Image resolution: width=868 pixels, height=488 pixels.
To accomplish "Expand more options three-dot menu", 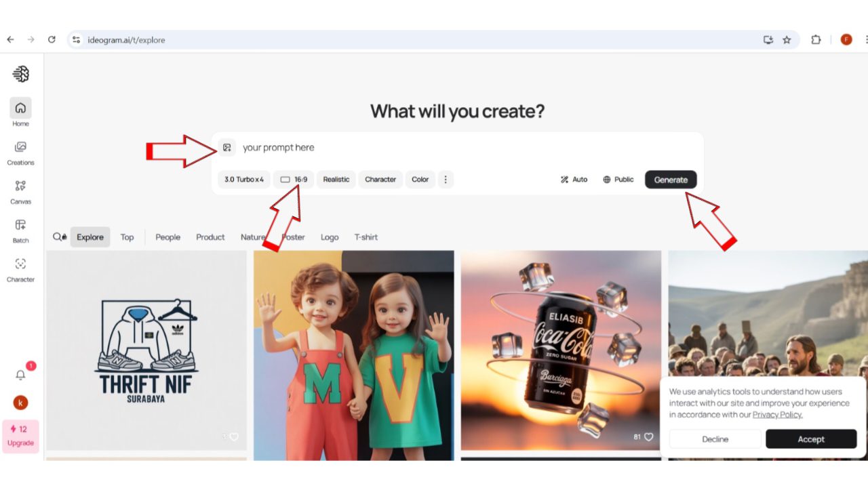I will coord(446,180).
